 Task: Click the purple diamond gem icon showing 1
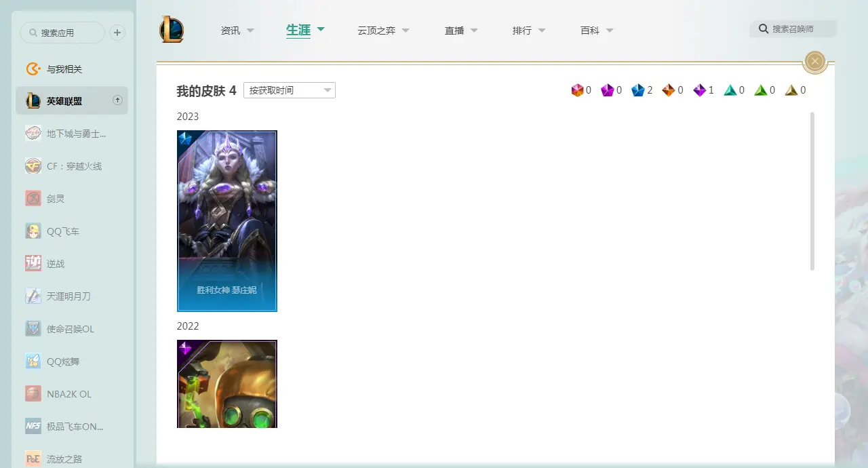(x=700, y=90)
